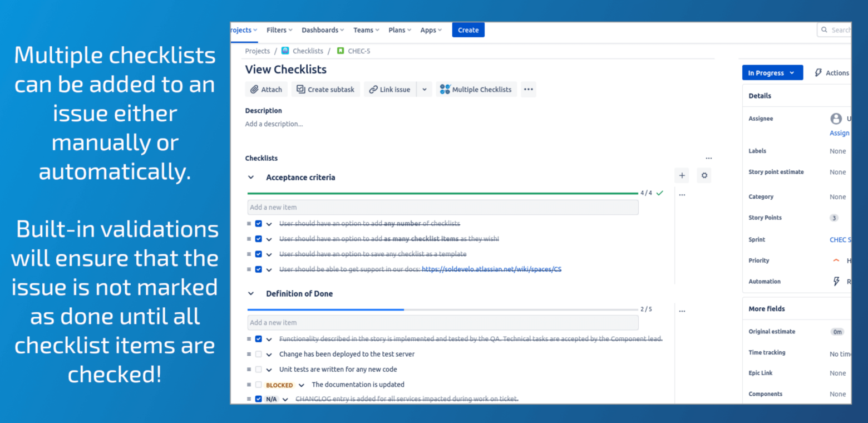Click the Create button
Viewport: 868px width, 423px height.
pyautogui.click(x=468, y=29)
